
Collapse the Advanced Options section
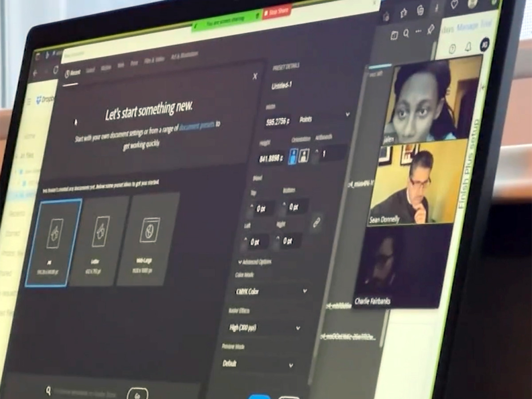[255, 262]
